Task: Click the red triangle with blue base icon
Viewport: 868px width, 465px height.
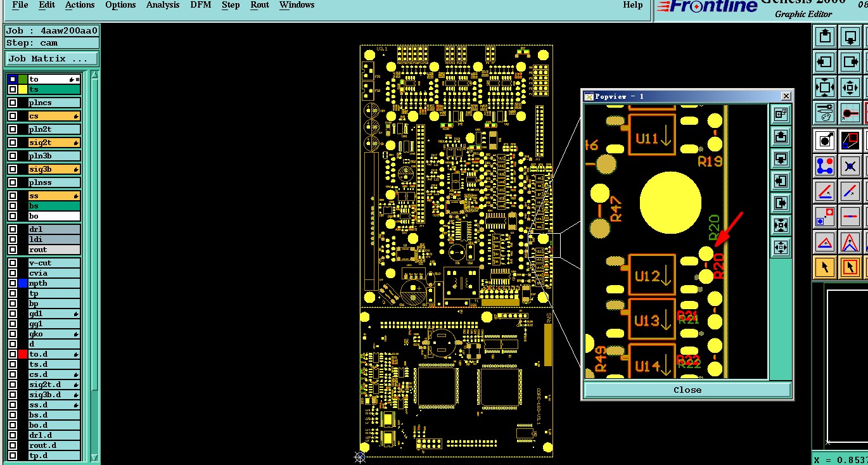Action: tap(825, 242)
